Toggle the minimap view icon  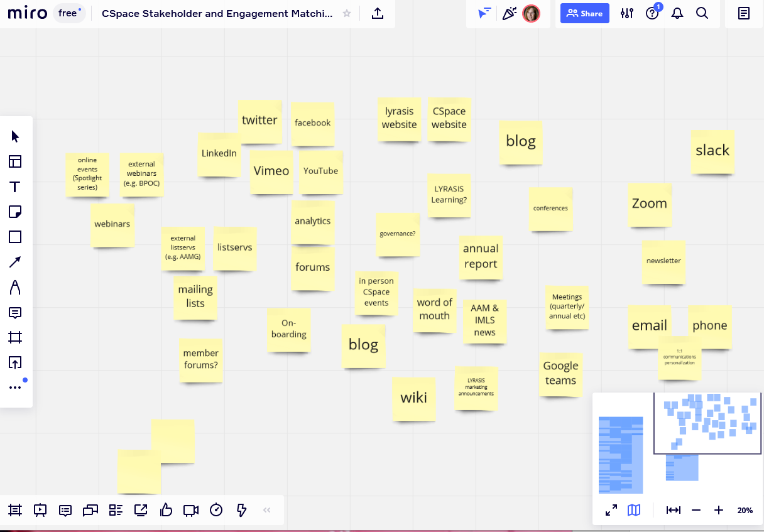coord(634,510)
